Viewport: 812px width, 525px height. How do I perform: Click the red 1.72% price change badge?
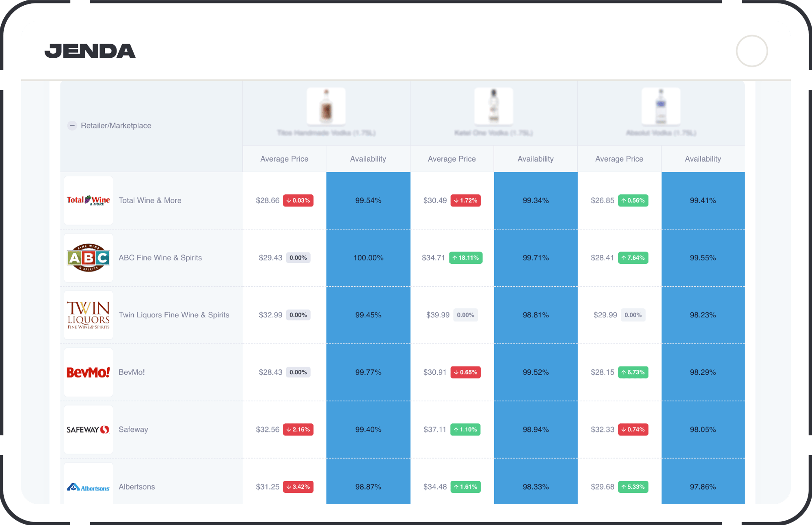click(x=465, y=200)
